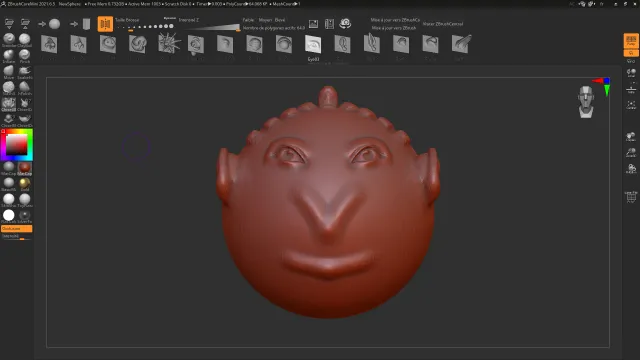Set resolution to Faible
The image size is (640, 360).
(248, 20)
